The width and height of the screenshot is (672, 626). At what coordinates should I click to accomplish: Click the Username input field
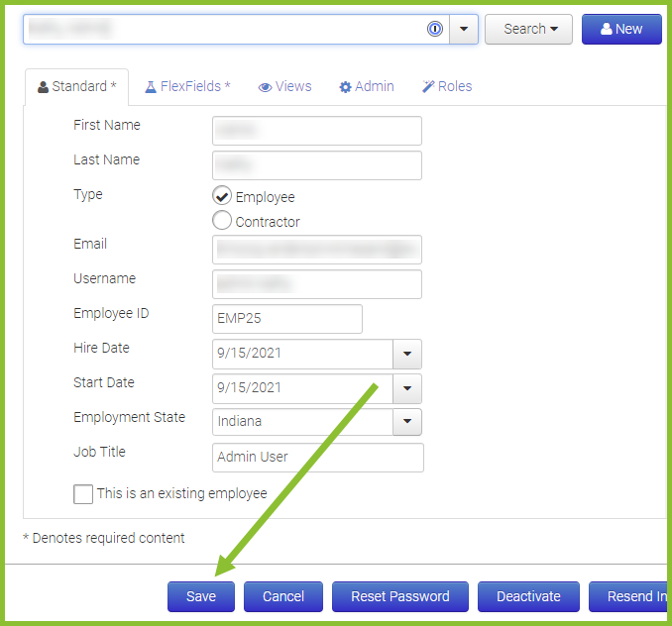(x=317, y=284)
